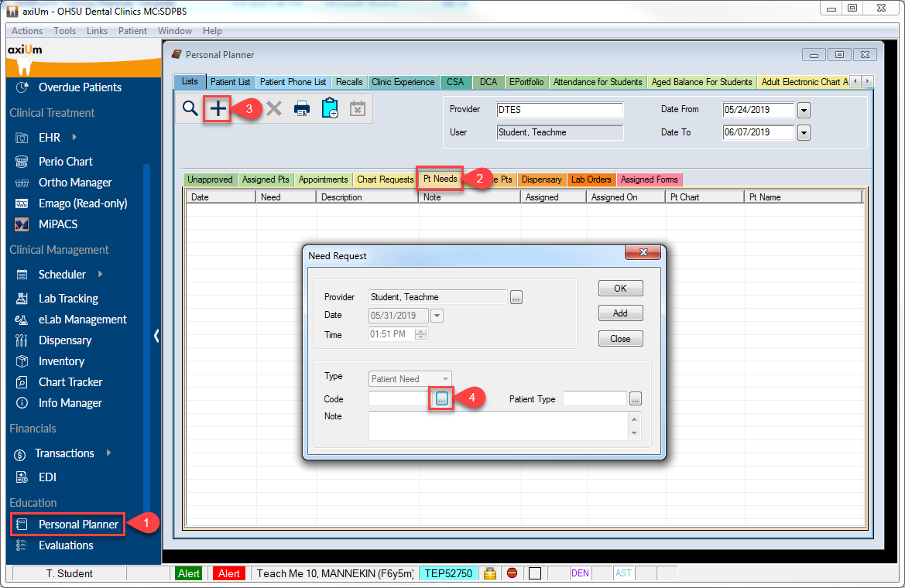The height and width of the screenshot is (588, 905).
Task: Expand the EHR submenu arrow
Action: 74,138
